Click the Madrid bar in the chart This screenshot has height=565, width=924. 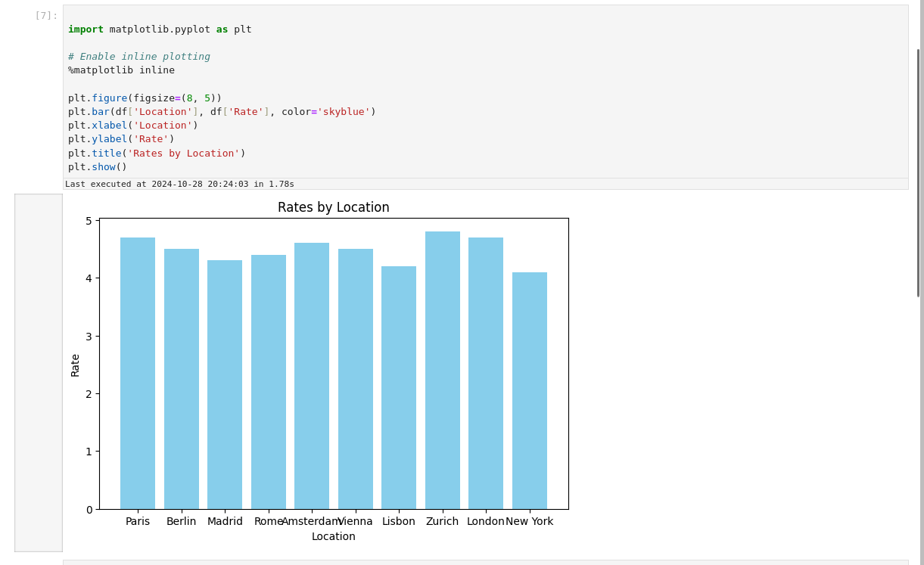(x=225, y=384)
